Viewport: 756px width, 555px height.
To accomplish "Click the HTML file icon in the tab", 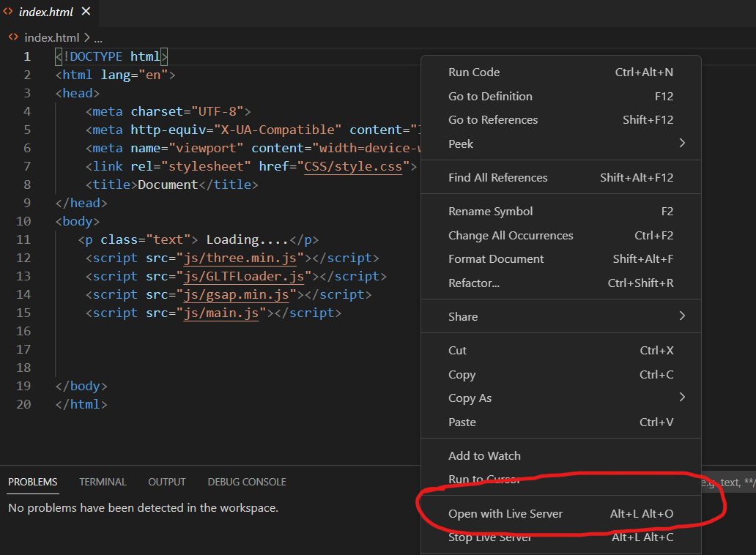I will [x=8, y=11].
